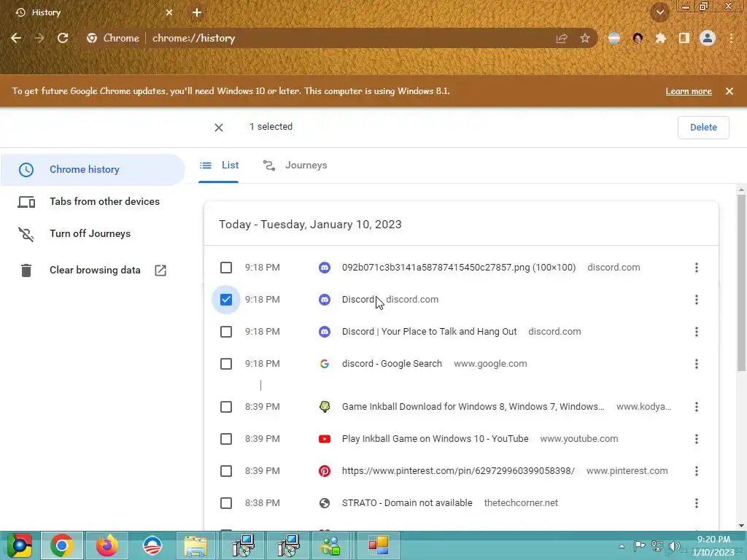Check the Play Inkball YouTube entry checkbox
Image resolution: width=747 pixels, height=560 pixels.
point(226,438)
